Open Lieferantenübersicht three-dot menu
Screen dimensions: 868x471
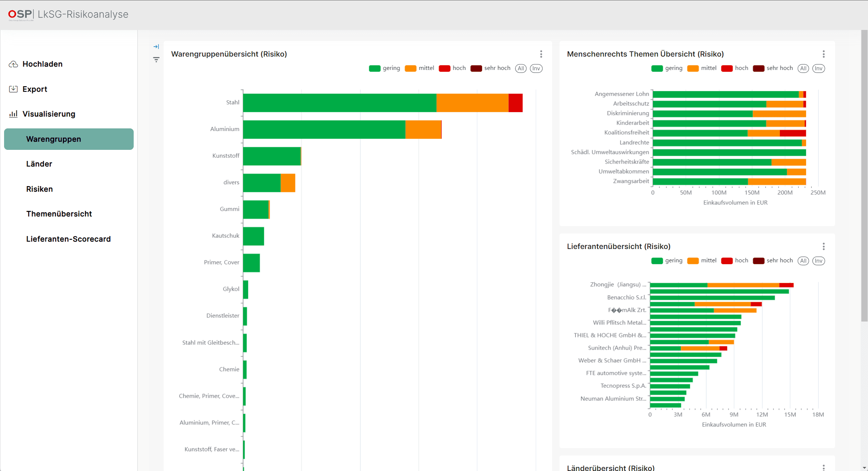(x=824, y=246)
